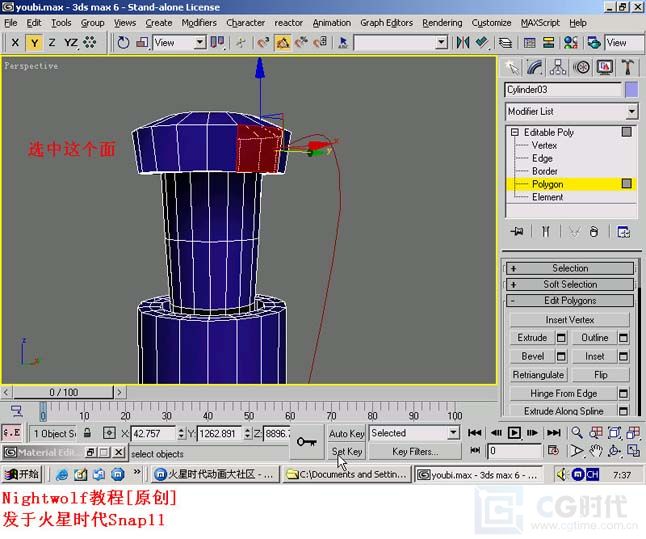Screen dimensions: 646x539
Task: Collapse the Edit Polygons rollout
Action: coord(570,300)
